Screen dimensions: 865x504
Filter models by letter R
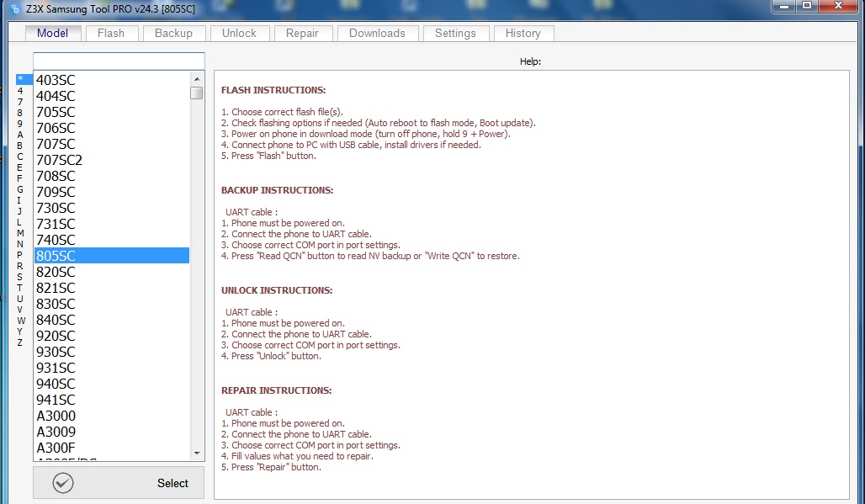[x=20, y=267]
